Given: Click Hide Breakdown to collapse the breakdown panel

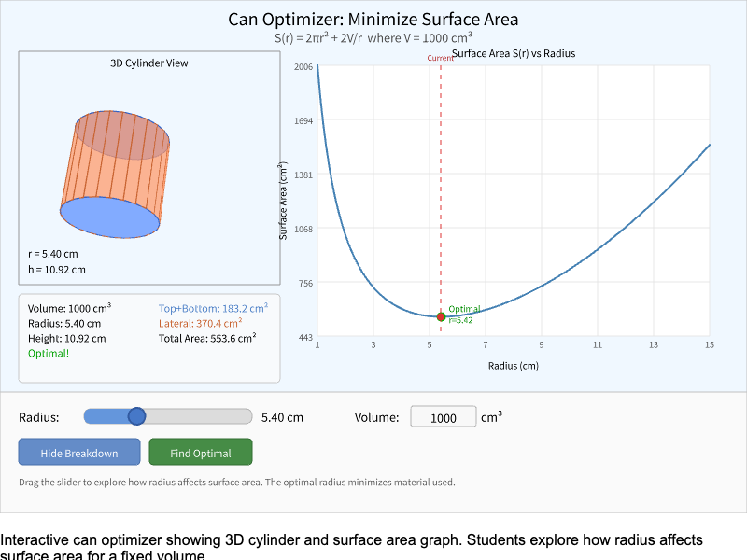Looking at the screenshot, I should pyautogui.click(x=78, y=452).
